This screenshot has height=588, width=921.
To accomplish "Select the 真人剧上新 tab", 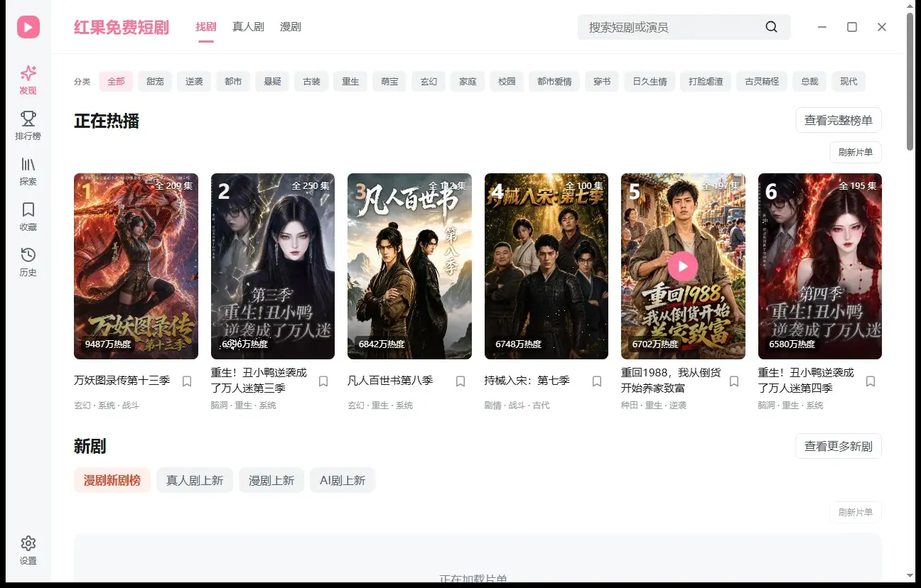I will coord(195,481).
